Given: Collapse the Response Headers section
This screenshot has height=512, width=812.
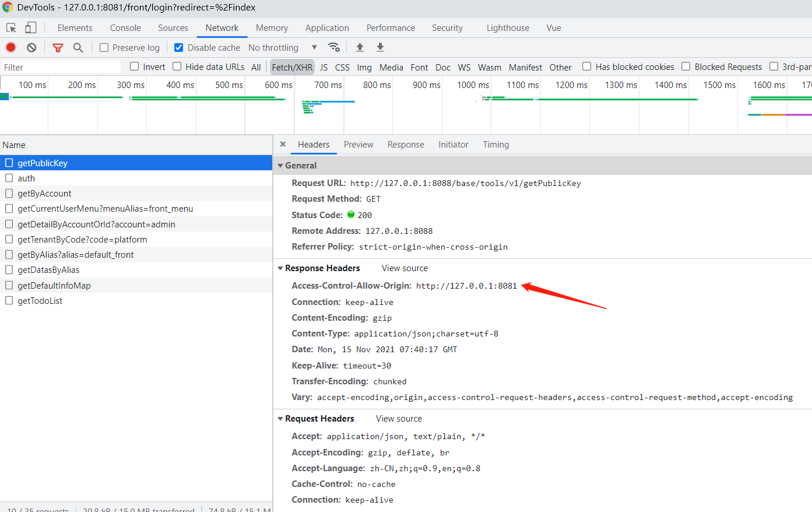Looking at the screenshot, I should click(x=280, y=268).
